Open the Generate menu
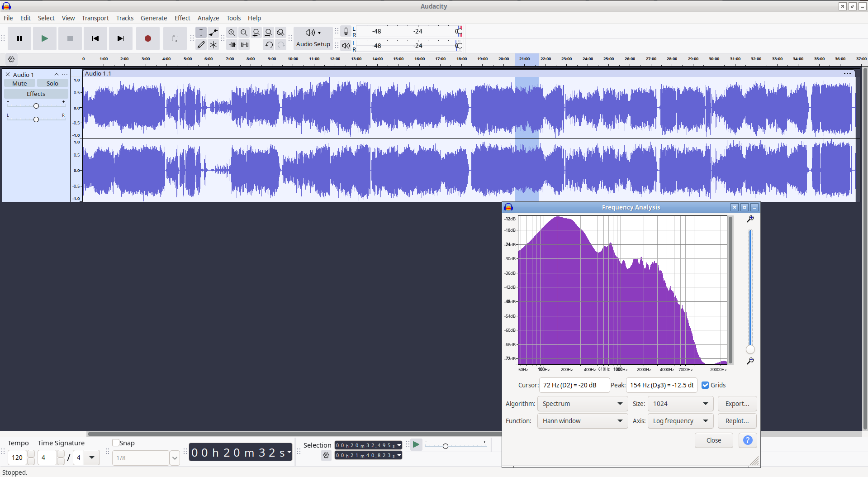The width and height of the screenshot is (868, 477). click(x=154, y=18)
